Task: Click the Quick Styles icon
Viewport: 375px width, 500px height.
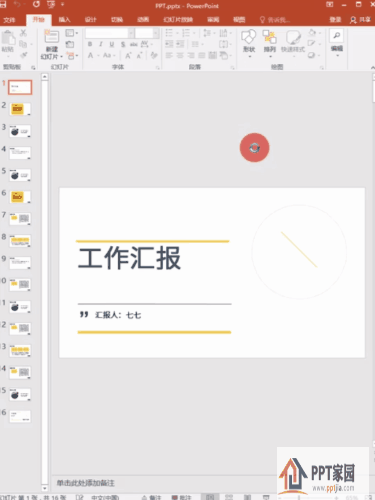Action: [293, 37]
